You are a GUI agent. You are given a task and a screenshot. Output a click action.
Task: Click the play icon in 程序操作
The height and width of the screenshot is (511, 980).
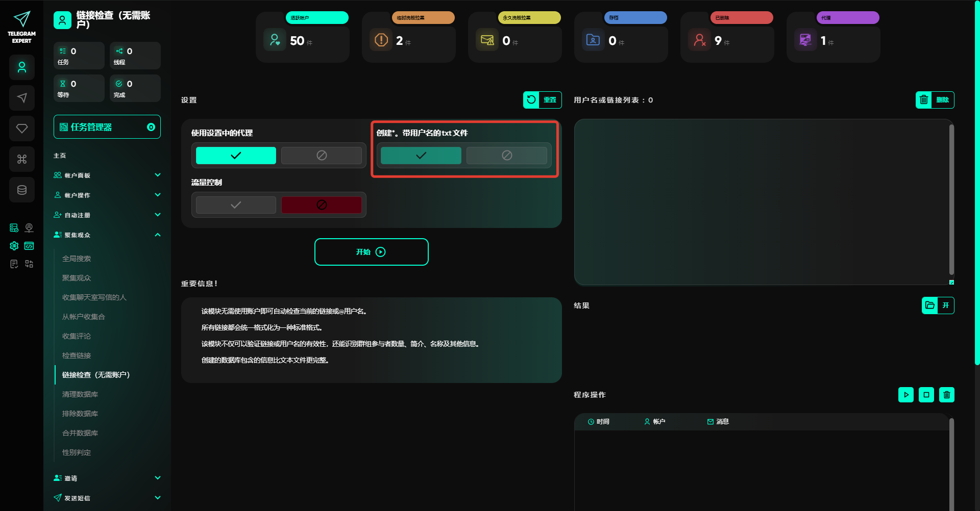(905, 395)
